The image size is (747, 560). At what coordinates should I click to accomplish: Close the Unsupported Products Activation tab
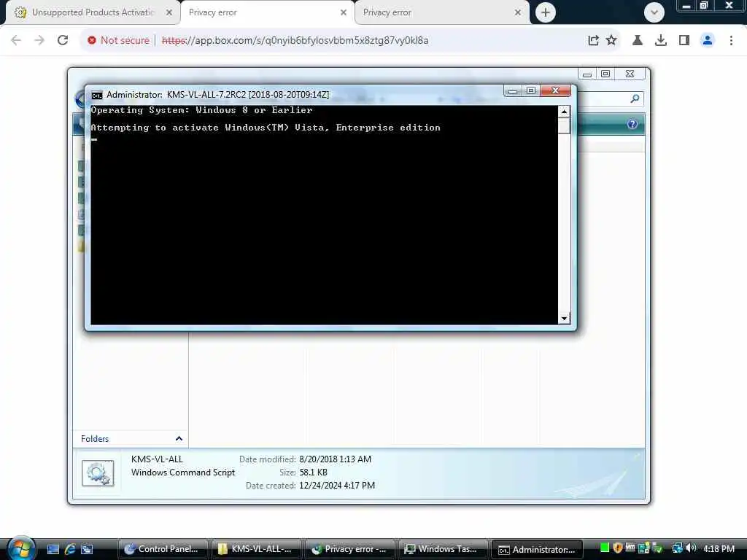[169, 13]
